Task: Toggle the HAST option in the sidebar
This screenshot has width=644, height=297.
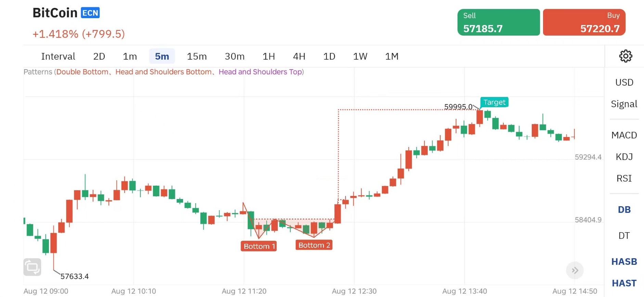Action: tap(624, 283)
